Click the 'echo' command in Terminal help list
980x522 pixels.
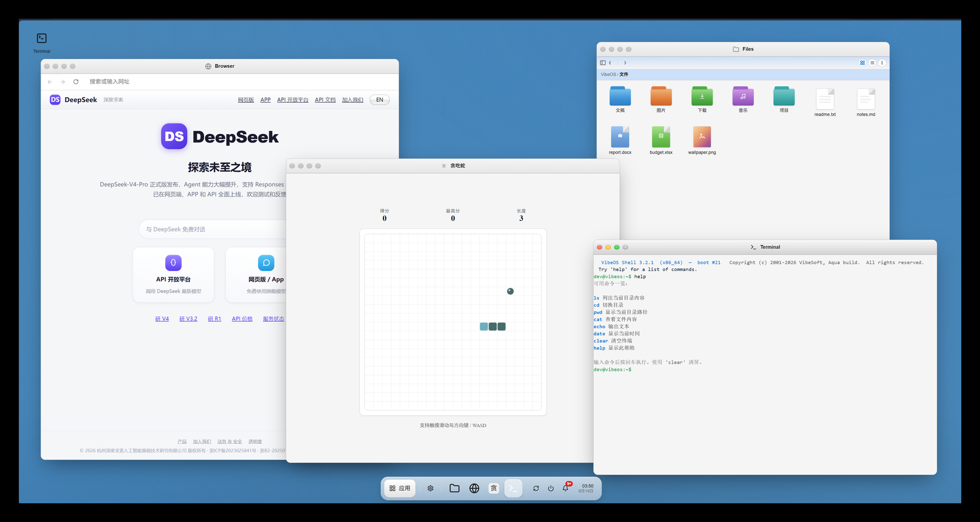click(x=599, y=327)
